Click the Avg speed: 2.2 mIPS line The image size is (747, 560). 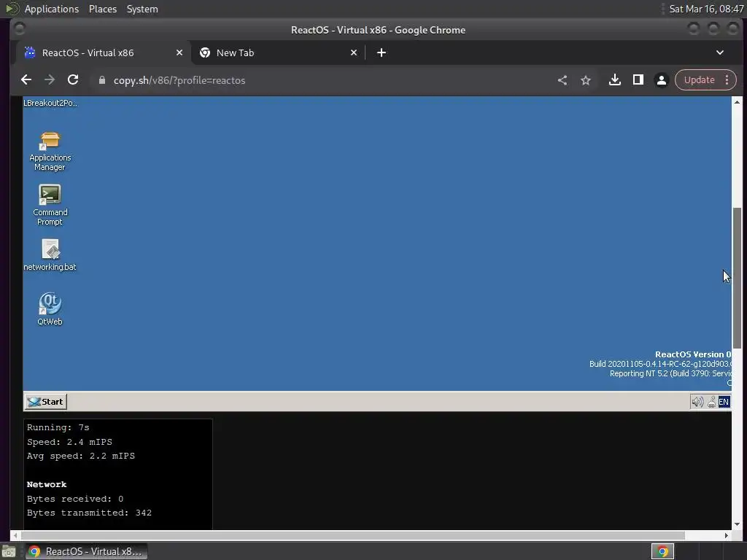[x=80, y=456]
